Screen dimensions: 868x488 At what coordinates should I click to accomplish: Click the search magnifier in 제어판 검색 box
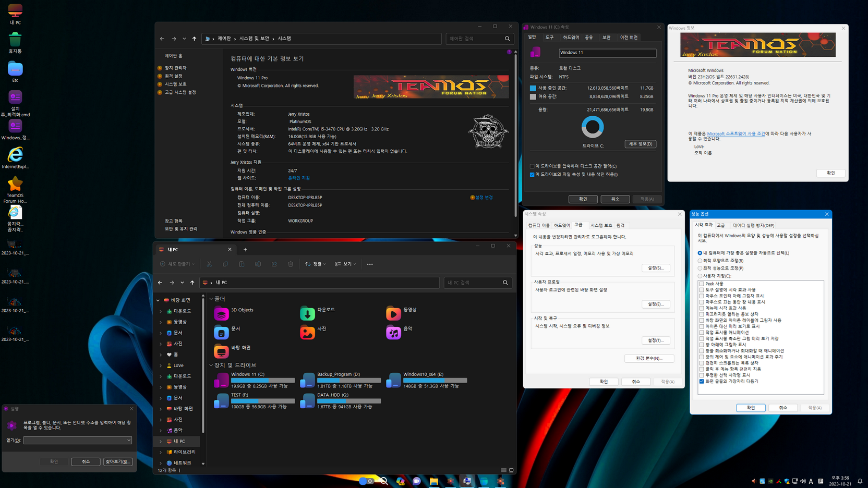click(x=507, y=39)
